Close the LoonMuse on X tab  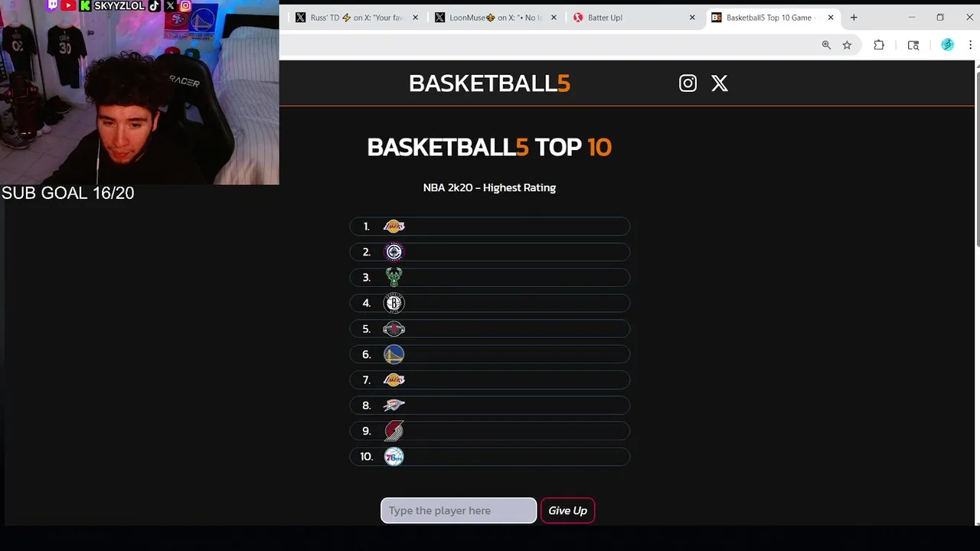554,18
